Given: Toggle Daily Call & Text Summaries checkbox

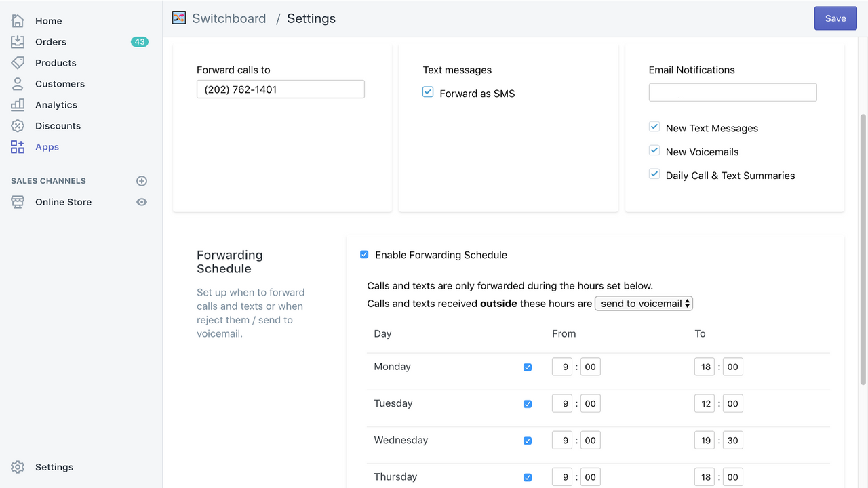Looking at the screenshot, I should [654, 174].
